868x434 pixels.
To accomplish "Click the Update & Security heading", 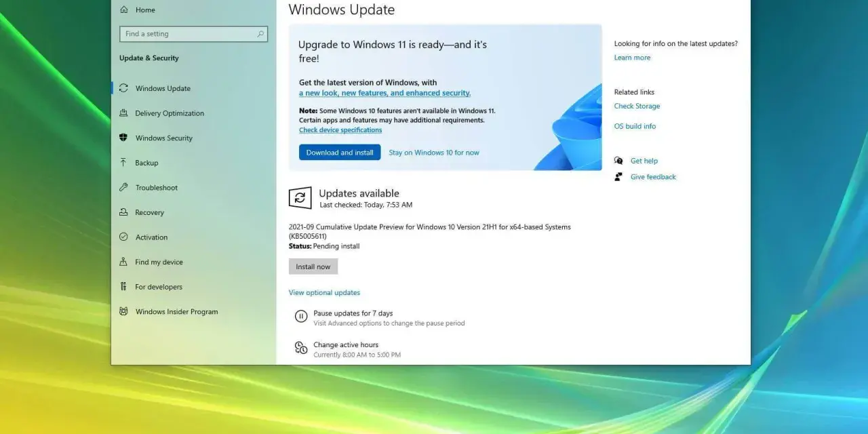I will pyautogui.click(x=149, y=58).
